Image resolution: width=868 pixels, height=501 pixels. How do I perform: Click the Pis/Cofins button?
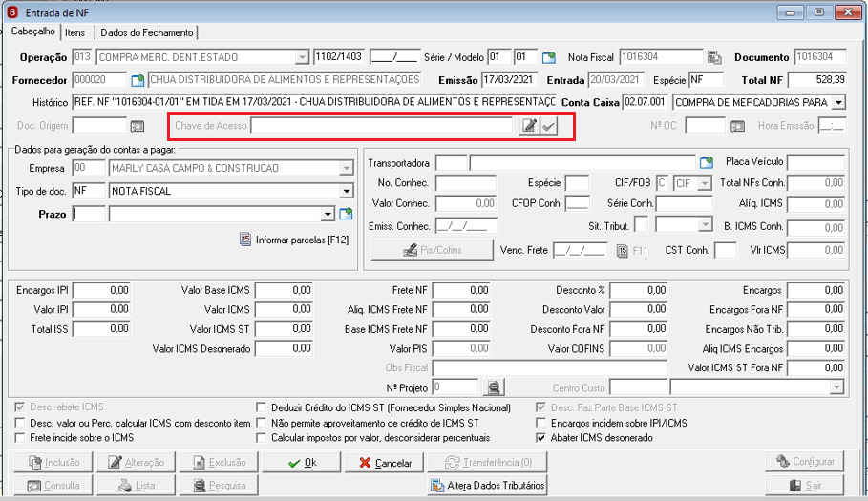pos(432,250)
